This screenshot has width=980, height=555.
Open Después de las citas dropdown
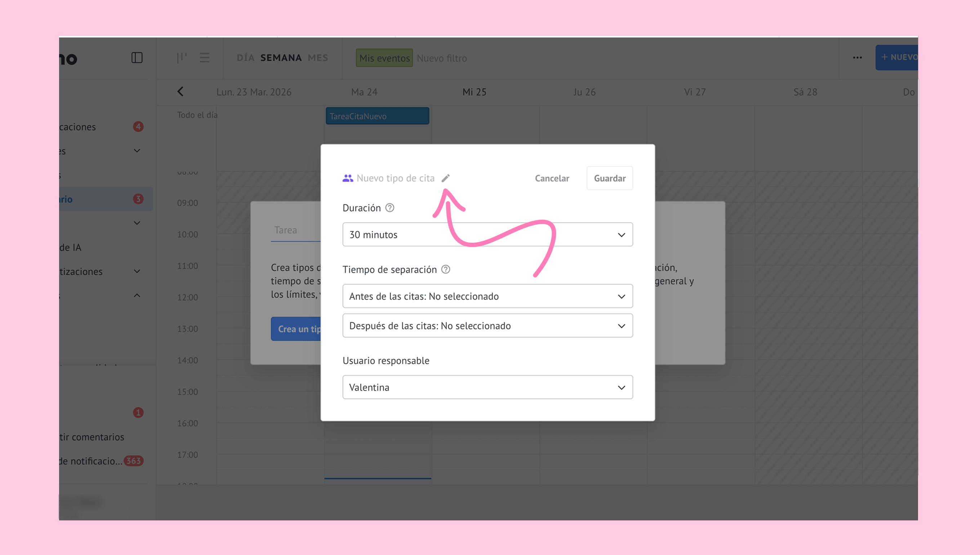[487, 325]
